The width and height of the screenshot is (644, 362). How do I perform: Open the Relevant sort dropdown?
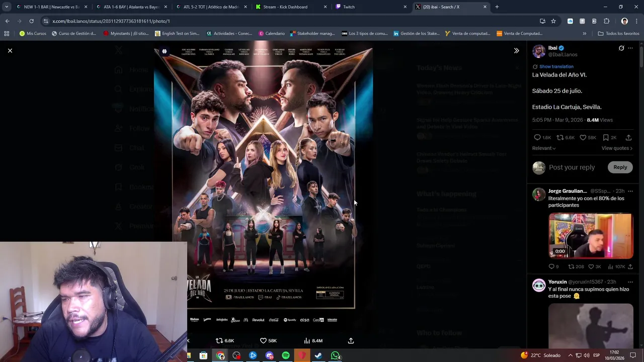(x=544, y=148)
